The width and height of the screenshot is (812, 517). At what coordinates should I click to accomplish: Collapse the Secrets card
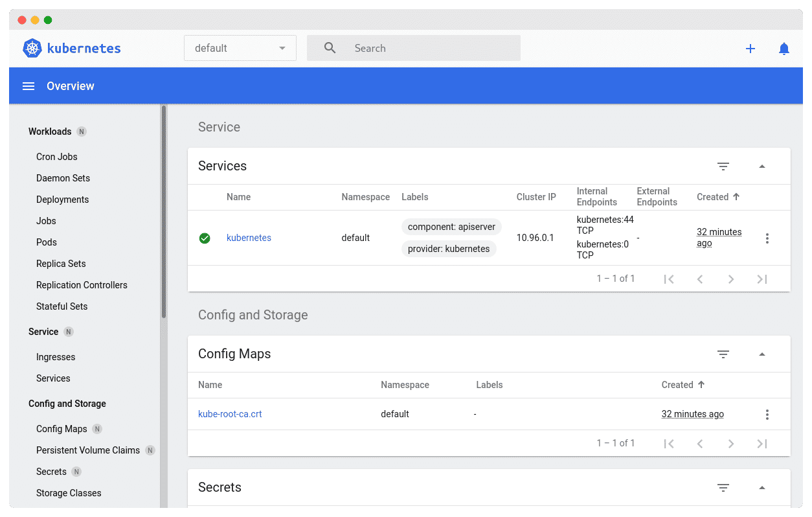(762, 488)
